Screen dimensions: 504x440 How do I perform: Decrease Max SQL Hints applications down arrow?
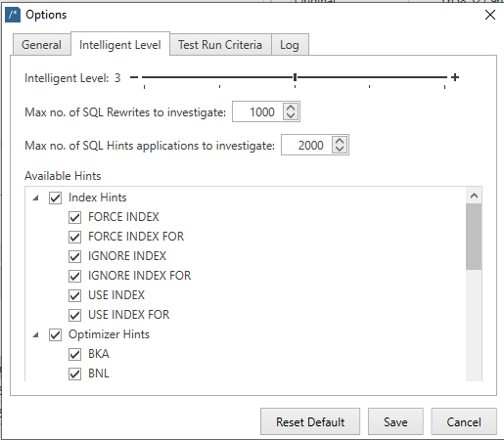[x=340, y=149]
